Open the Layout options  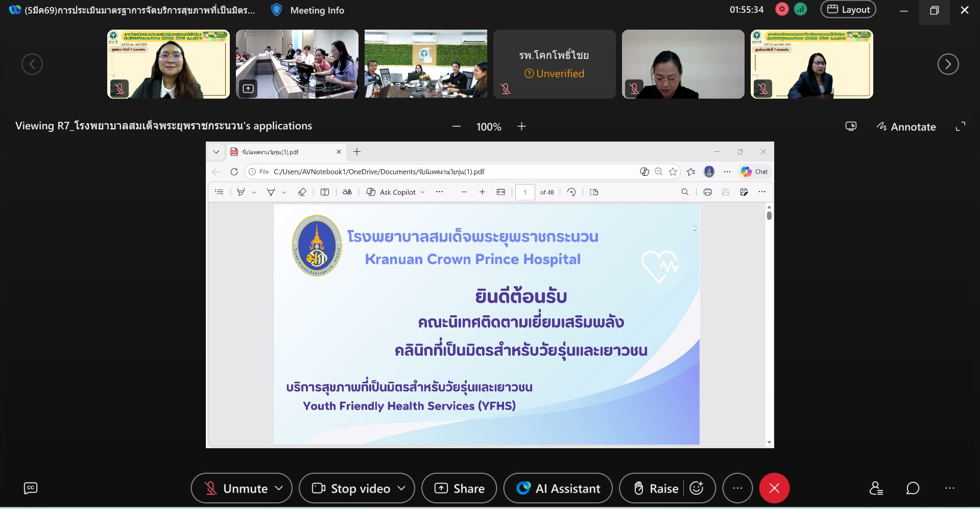(848, 10)
